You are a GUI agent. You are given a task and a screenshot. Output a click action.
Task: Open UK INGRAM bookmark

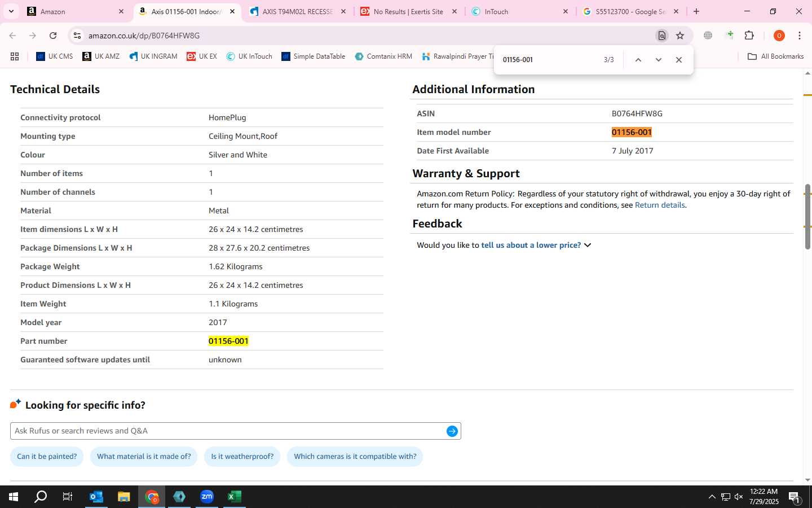pos(153,56)
